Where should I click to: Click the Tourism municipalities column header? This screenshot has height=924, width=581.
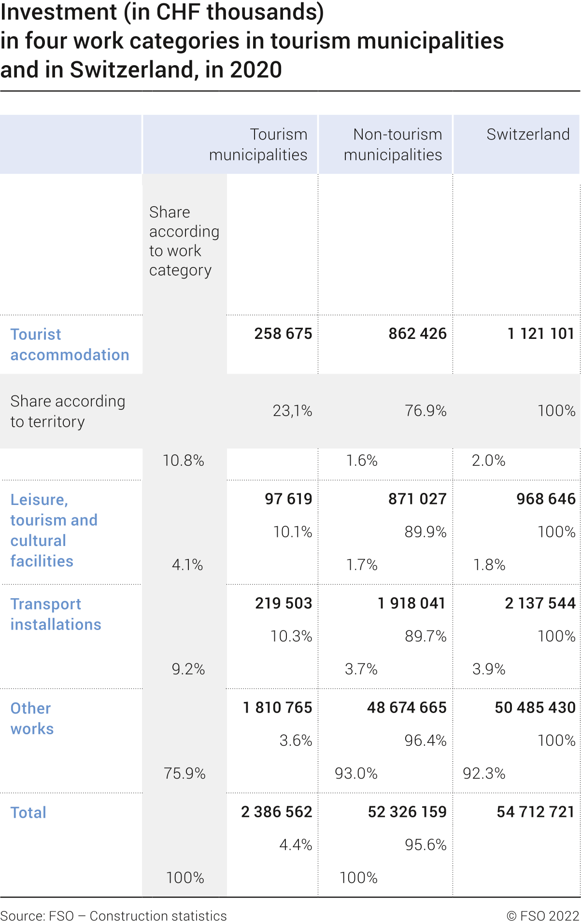(258, 144)
